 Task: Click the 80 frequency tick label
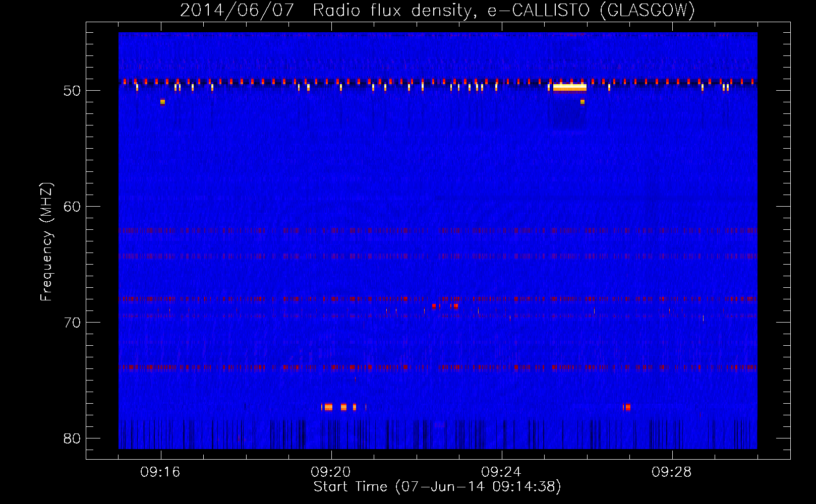click(x=72, y=438)
